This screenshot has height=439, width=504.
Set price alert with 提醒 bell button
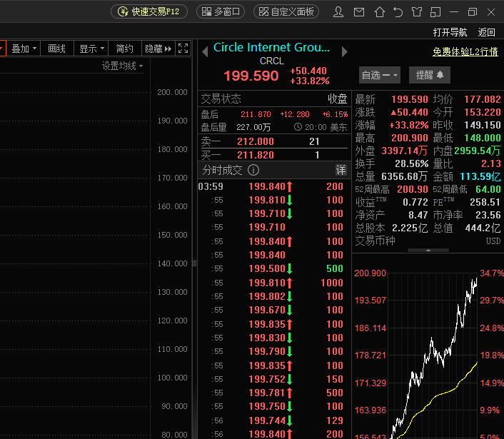(x=430, y=75)
